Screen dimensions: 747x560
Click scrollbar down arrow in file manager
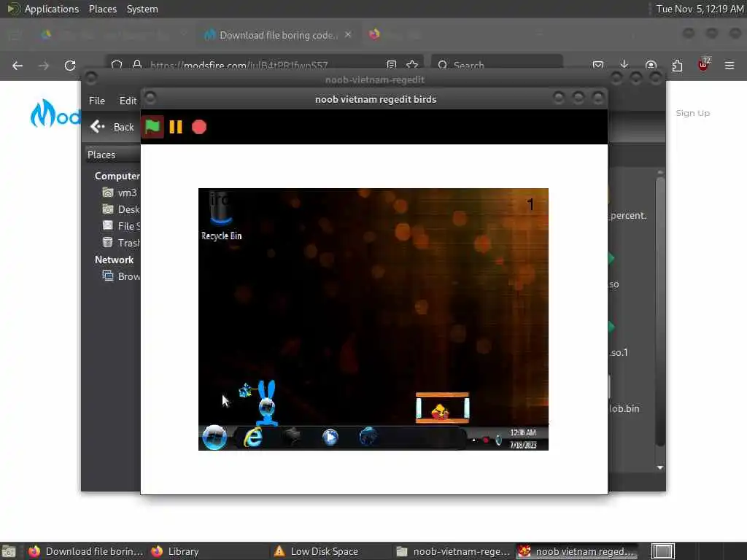coord(659,467)
